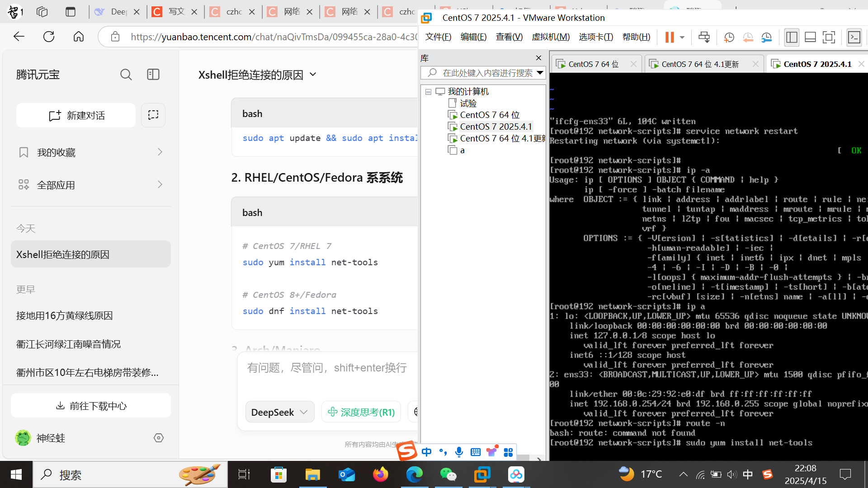Viewport: 868px width, 488px height.
Task: Collapse the 我的计算机 tree node
Action: 428,92
